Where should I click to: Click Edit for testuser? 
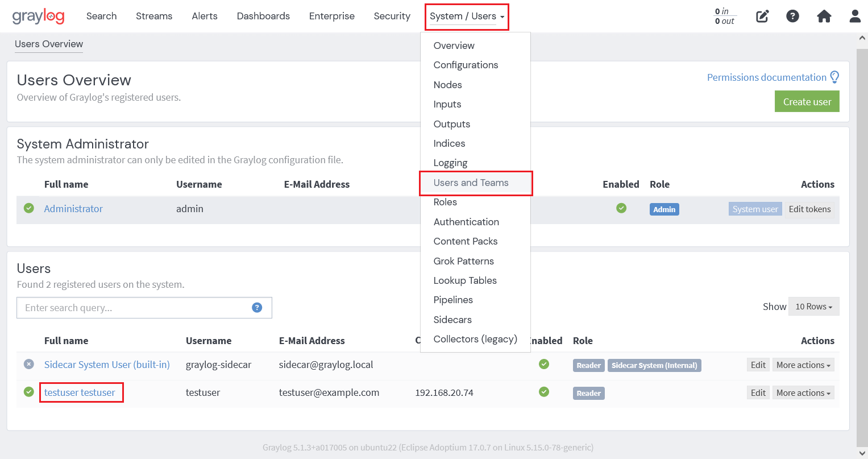[x=758, y=393]
